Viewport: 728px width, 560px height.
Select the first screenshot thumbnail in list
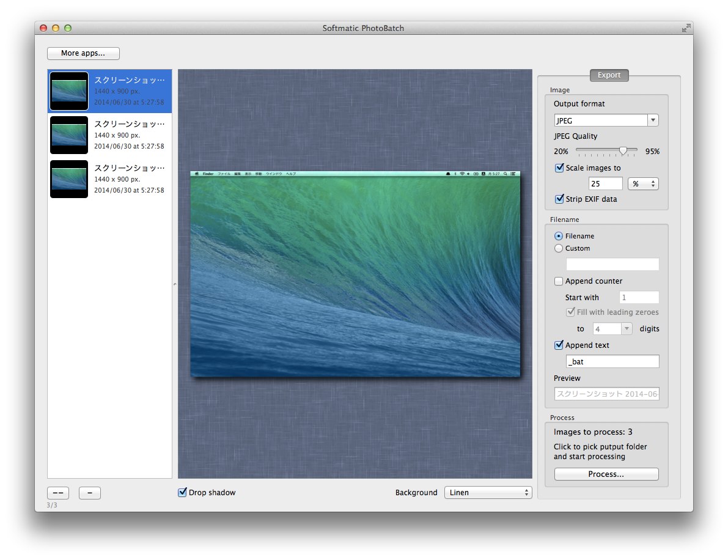coord(69,91)
